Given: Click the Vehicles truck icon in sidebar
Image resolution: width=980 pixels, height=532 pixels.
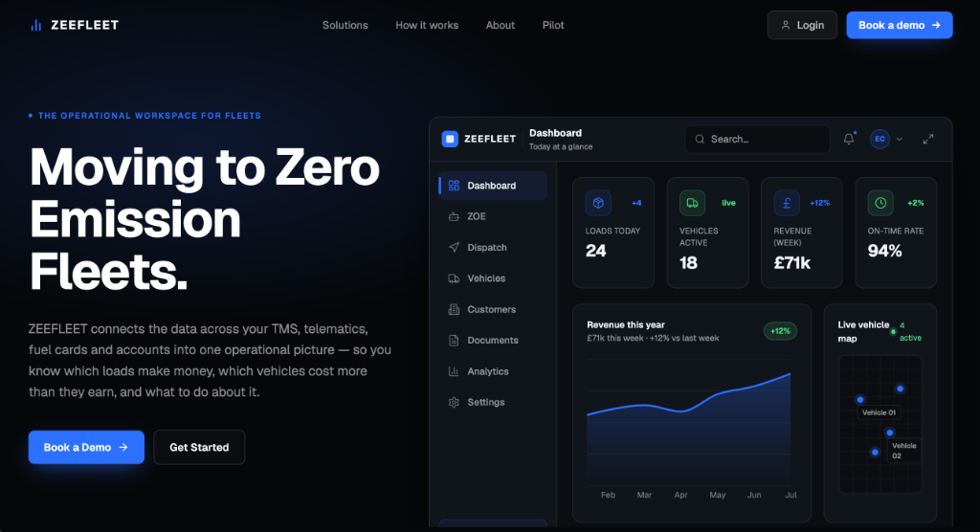Looking at the screenshot, I should (454, 278).
